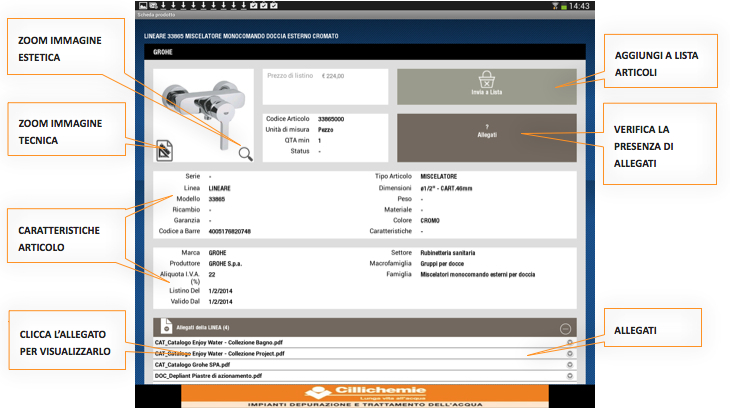Click the Rubinetteria sanitaria sector value
This screenshot has width=730, height=408.
pyautogui.click(x=448, y=253)
